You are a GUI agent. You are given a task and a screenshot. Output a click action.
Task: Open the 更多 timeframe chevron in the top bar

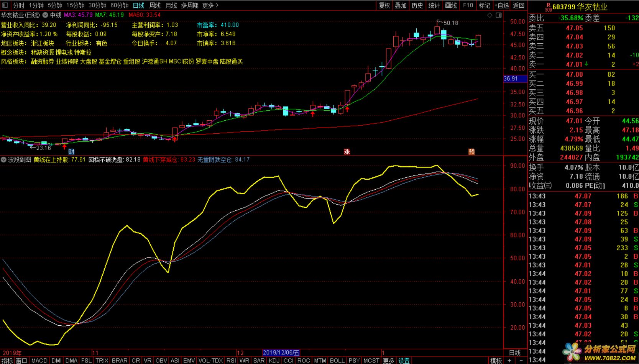point(210,5)
